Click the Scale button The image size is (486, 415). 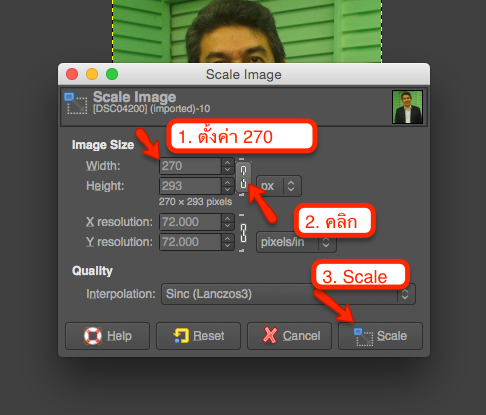pos(380,336)
